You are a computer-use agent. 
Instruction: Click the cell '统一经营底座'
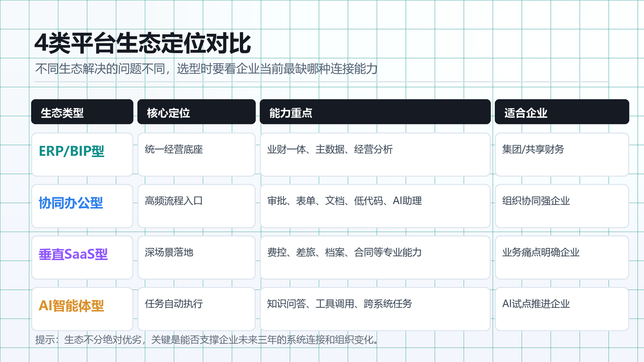[x=196, y=154]
